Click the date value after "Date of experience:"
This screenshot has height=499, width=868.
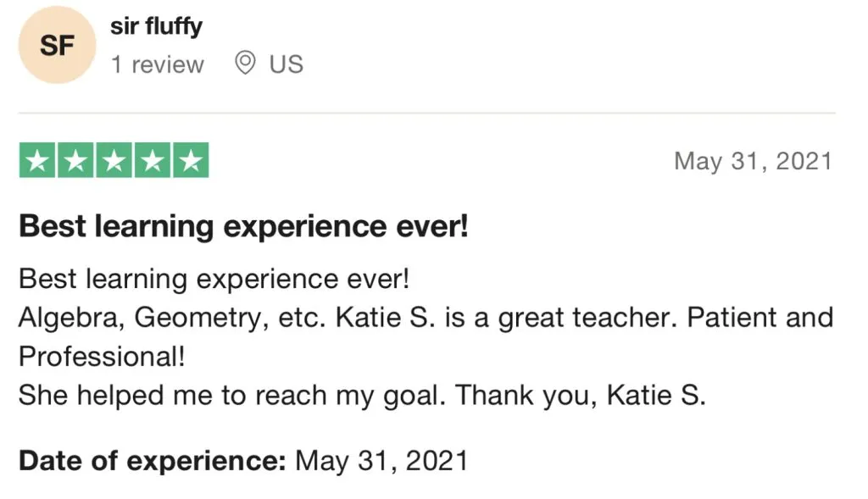[x=381, y=460]
